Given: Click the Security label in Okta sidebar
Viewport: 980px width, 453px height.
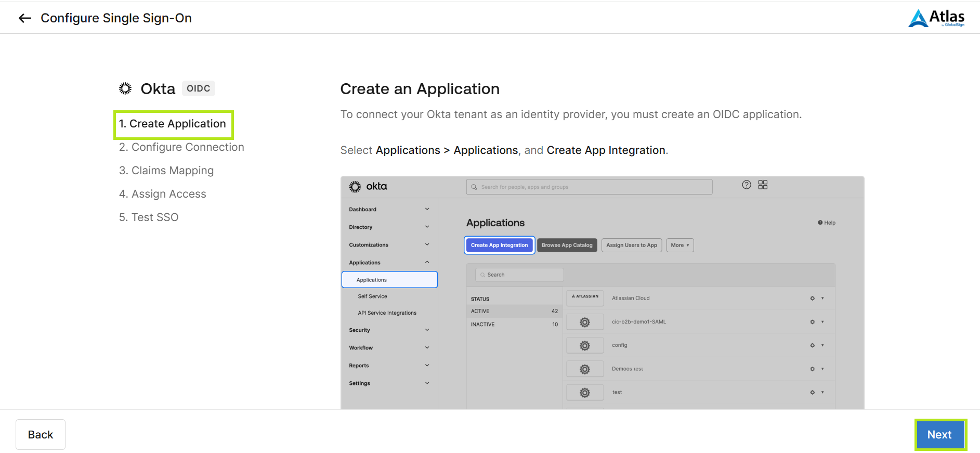Looking at the screenshot, I should pyautogui.click(x=360, y=330).
